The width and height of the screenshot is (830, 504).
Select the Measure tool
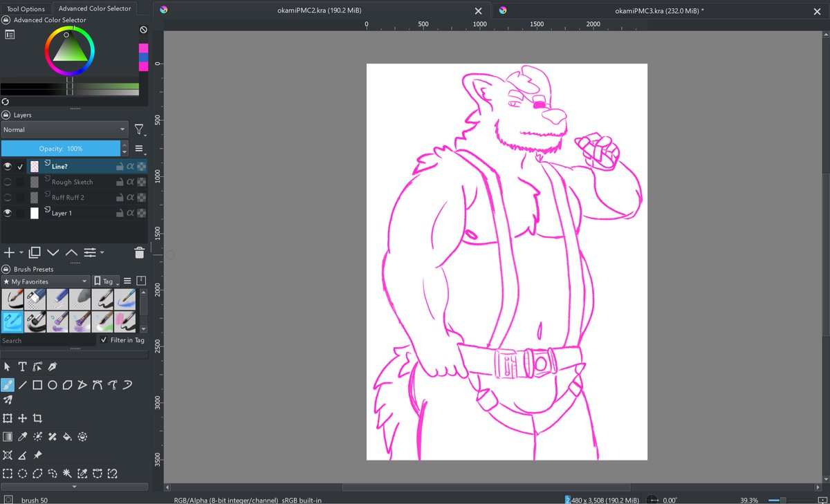pos(22,455)
